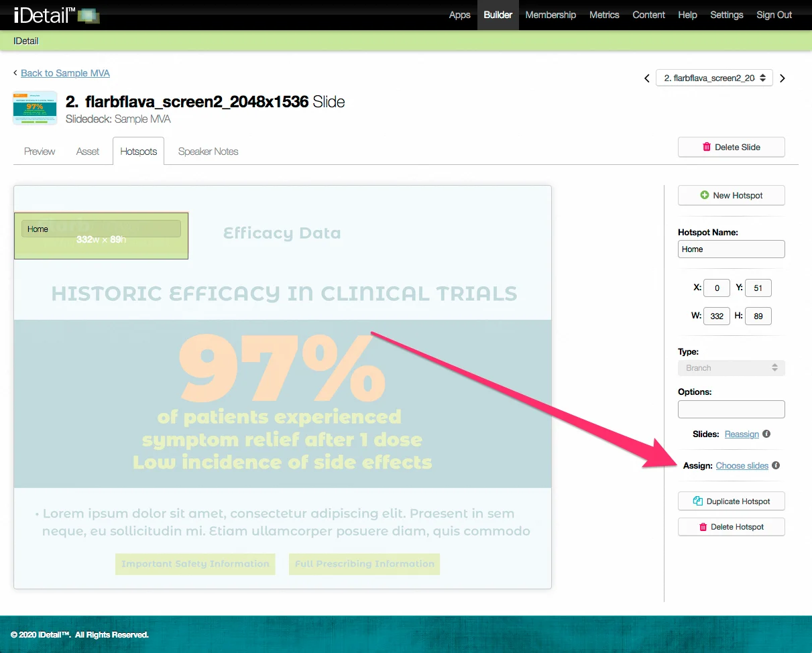Open the Apps menu
Image resolution: width=812 pixels, height=653 pixels.
pos(459,15)
